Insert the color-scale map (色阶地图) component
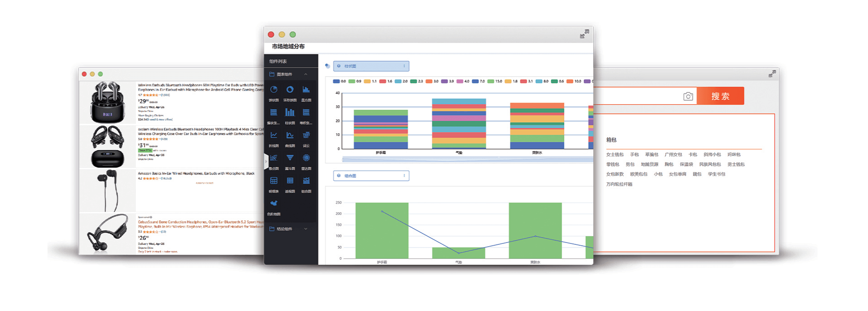This screenshot has width=868, height=311. 274,204
